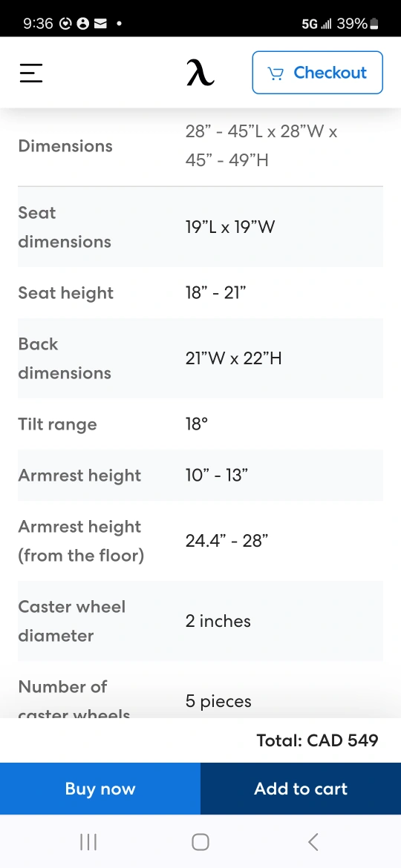This screenshot has width=401, height=868.
Task: Tap the Back dimensions row
Action: [200, 358]
